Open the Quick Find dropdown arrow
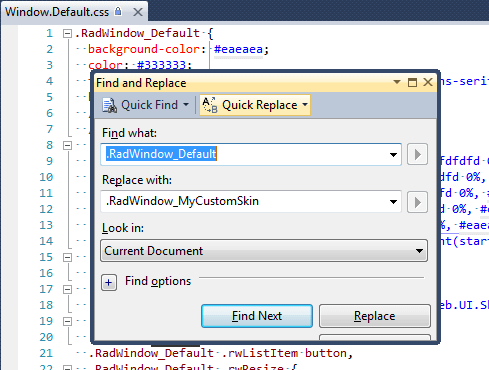489x370 pixels. tap(186, 105)
